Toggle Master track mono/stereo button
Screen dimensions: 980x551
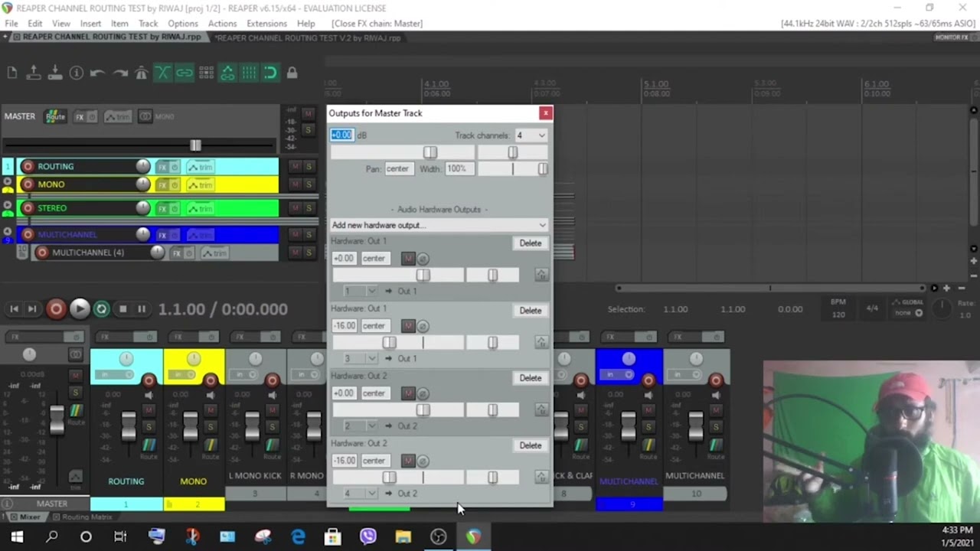click(145, 116)
